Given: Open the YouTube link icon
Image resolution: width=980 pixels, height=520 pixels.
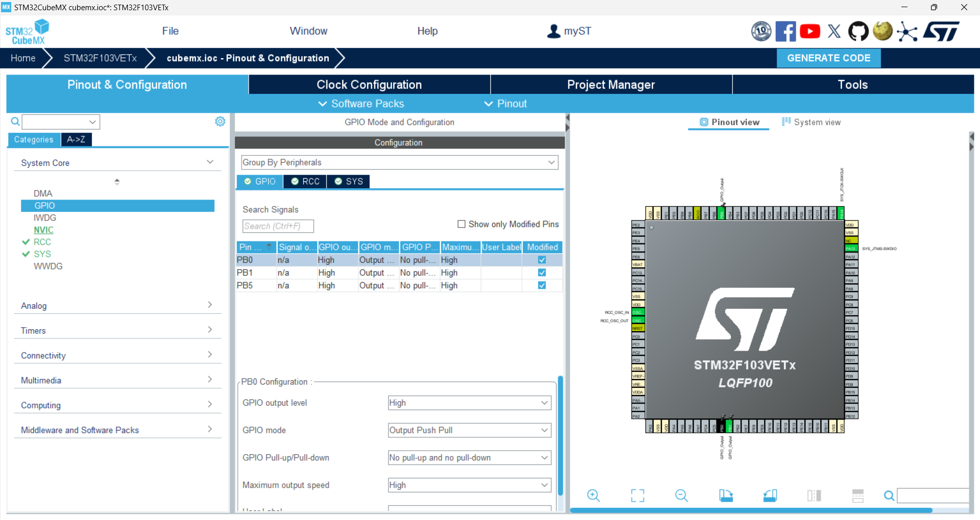Looking at the screenshot, I should tap(810, 31).
